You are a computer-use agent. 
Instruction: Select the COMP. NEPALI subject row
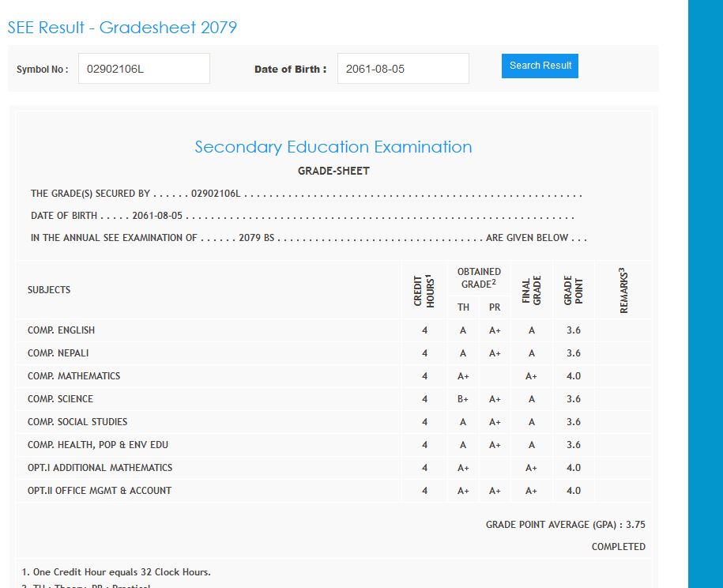[x=58, y=353]
